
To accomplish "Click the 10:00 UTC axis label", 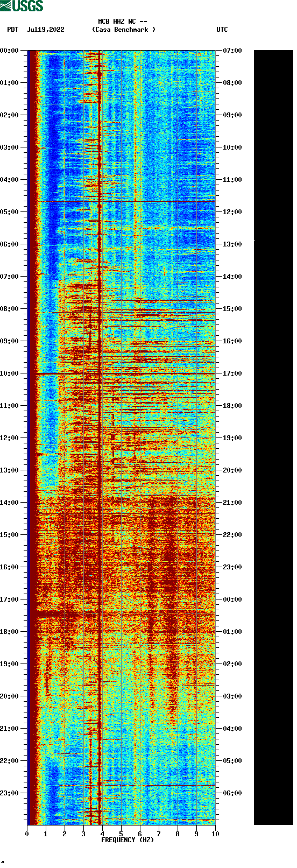I will (232, 147).
